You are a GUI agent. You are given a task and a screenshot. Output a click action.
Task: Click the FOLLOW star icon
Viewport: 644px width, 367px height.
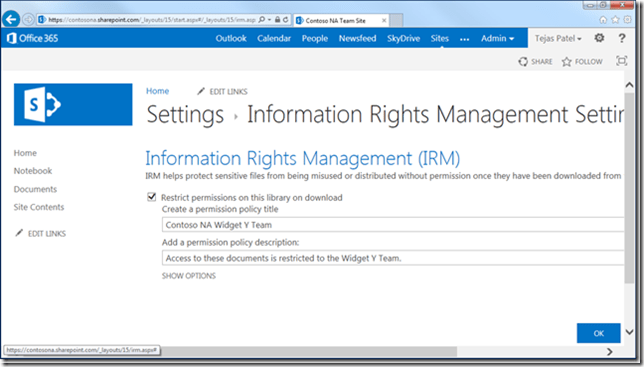pyautogui.click(x=567, y=62)
